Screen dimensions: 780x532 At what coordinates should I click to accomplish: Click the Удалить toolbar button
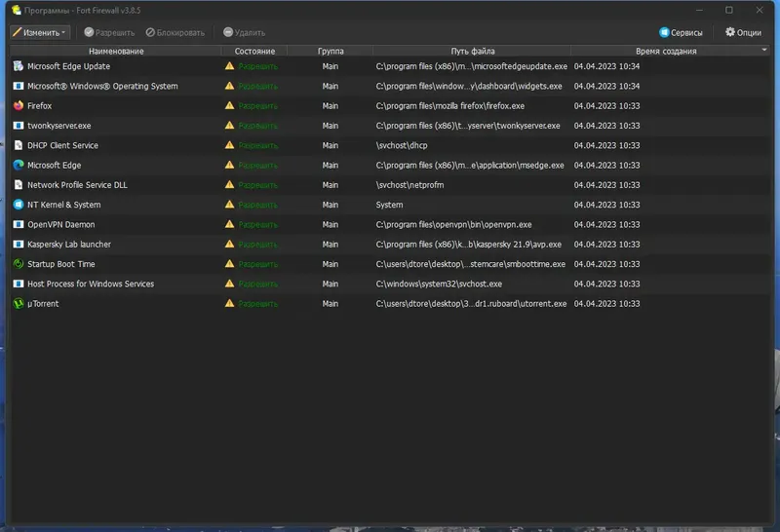point(245,32)
